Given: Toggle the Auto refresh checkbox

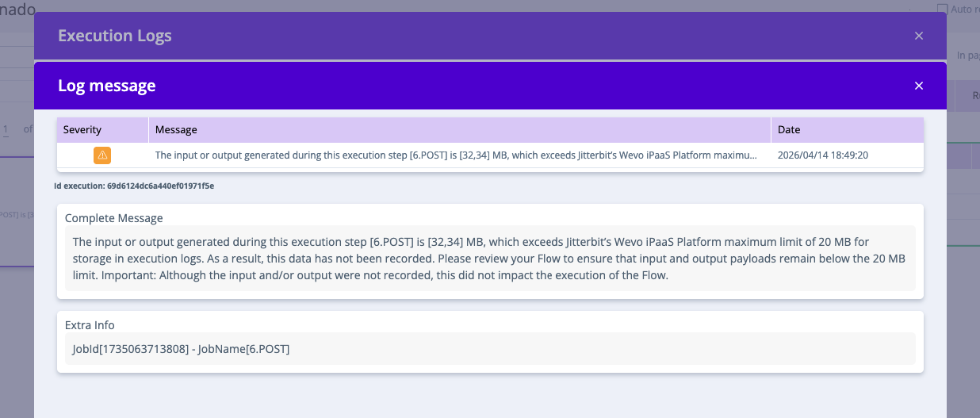Looking at the screenshot, I should click(942, 9).
